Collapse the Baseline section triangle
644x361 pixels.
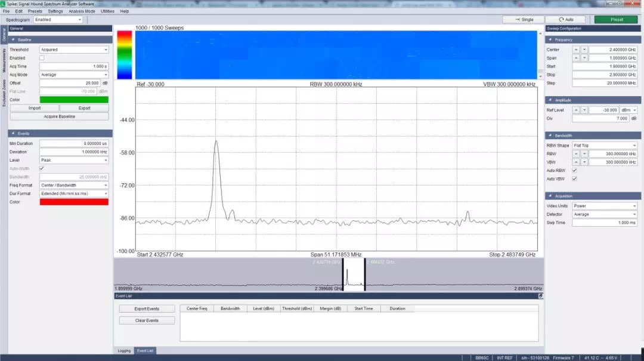[x=14, y=39]
